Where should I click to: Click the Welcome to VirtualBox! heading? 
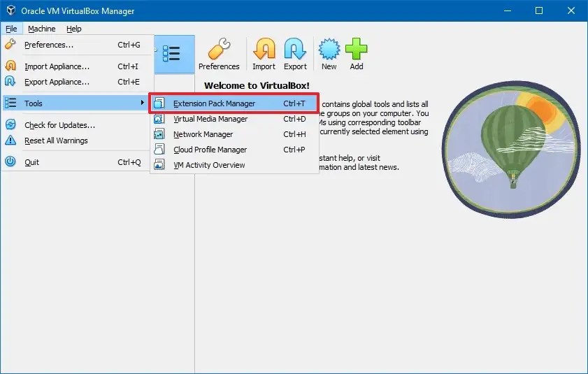[257, 85]
